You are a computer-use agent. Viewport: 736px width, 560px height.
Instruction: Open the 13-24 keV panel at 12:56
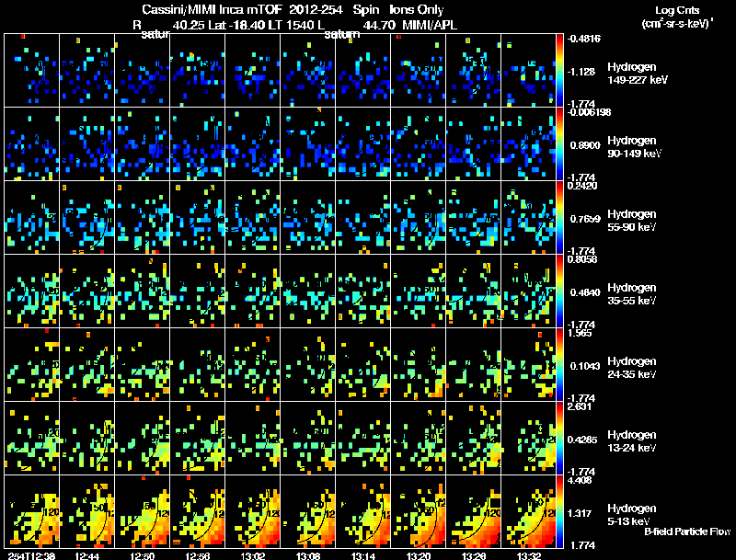click(x=197, y=439)
